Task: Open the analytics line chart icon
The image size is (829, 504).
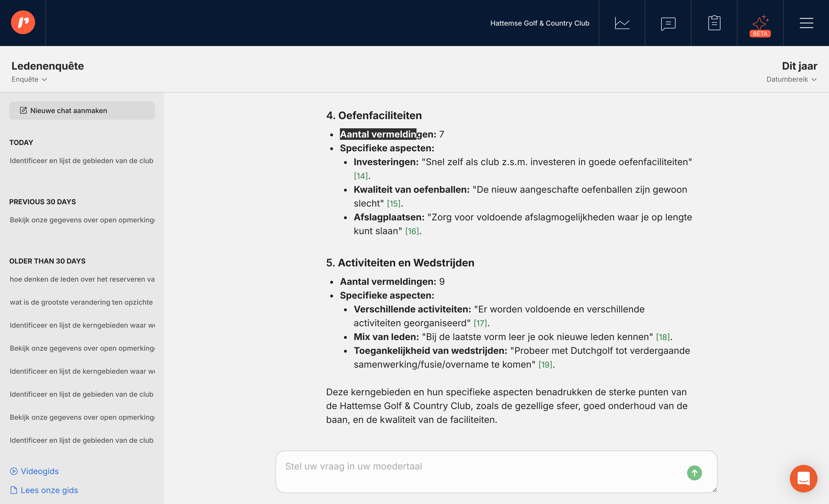Action: pyautogui.click(x=622, y=23)
